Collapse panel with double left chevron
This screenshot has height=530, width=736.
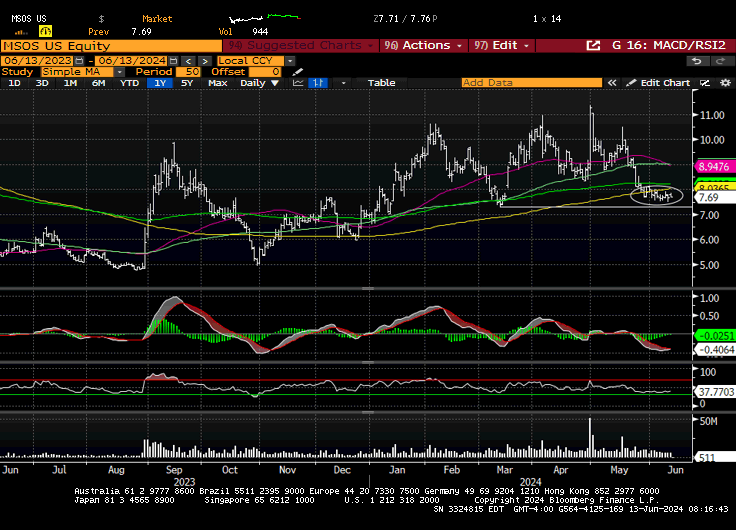(x=612, y=83)
